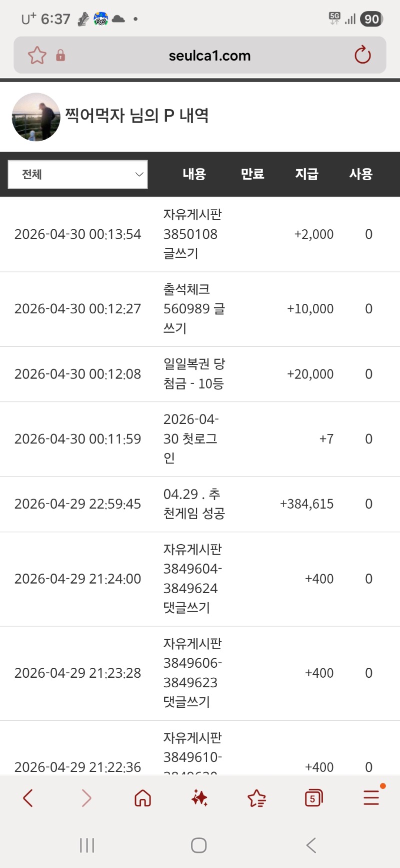400x868 pixels.
Task: Open the AI sparkle assistant icon
Action: [x=199, y=798]
